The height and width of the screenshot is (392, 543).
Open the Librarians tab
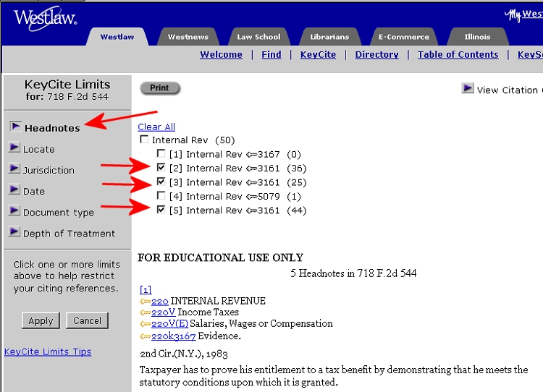click(329, 37)
